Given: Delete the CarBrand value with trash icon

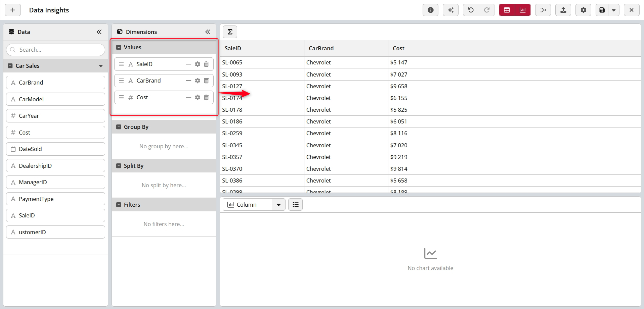Looking at the screenshot, I should point(206,81).
